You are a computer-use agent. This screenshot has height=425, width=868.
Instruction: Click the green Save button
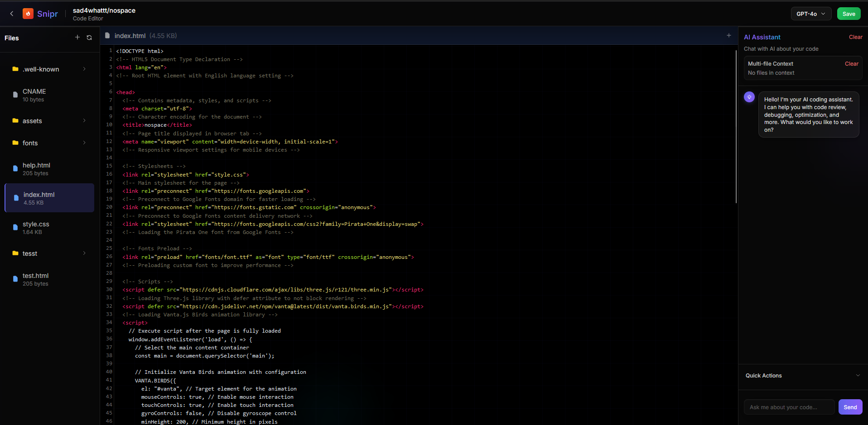click(849, 14)
